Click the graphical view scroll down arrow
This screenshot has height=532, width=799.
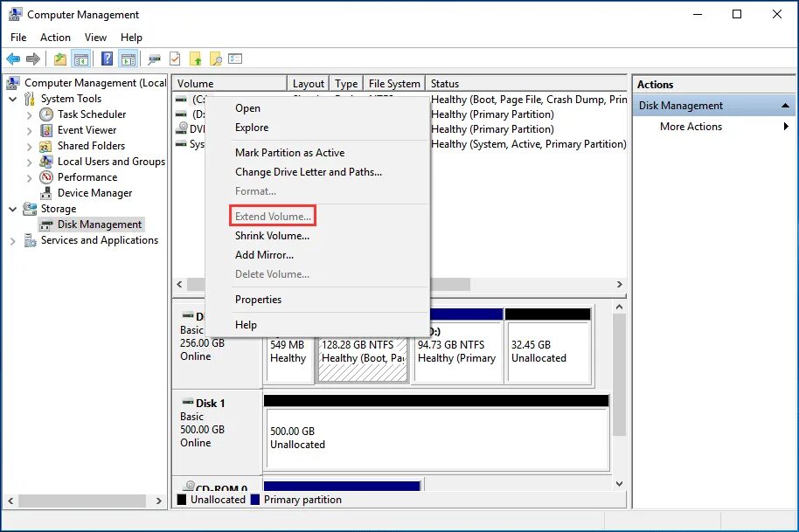tap(619, 484)
